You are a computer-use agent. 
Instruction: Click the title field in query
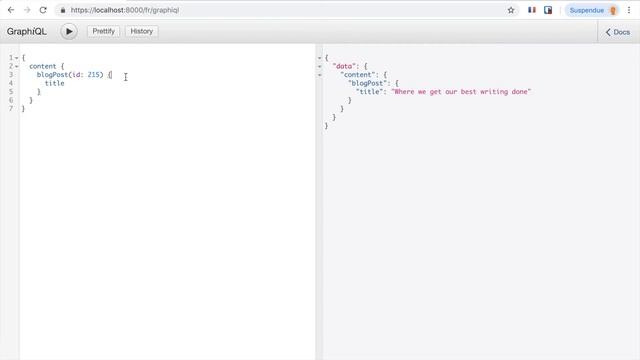[x=55, y=83]
